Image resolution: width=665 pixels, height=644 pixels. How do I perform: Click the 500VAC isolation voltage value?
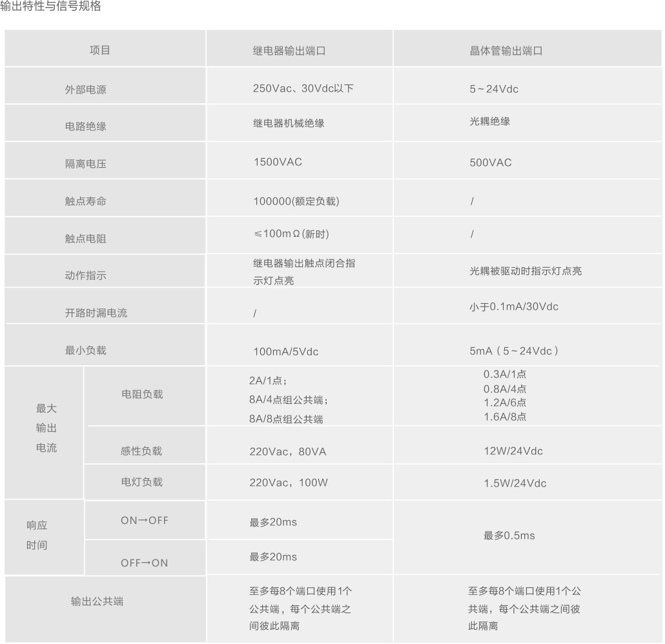tap(490, 163)
